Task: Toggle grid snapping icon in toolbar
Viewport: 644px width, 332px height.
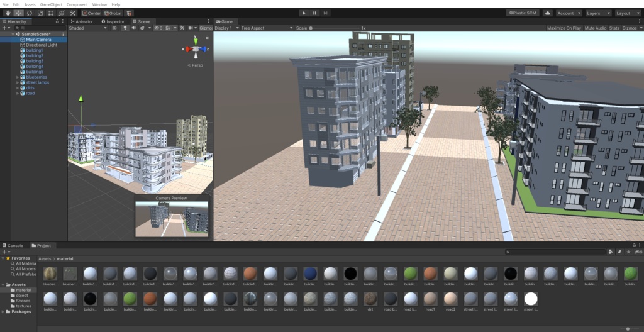Action: (x=128, y=13)
